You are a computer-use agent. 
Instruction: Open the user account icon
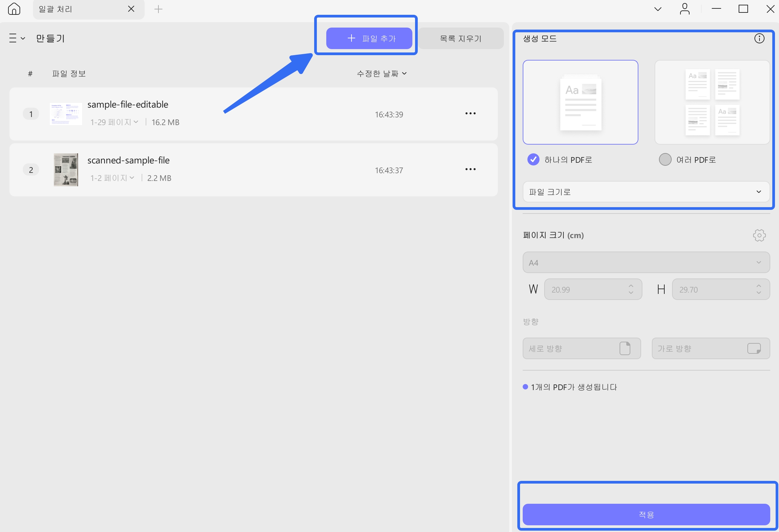[685, 9]
